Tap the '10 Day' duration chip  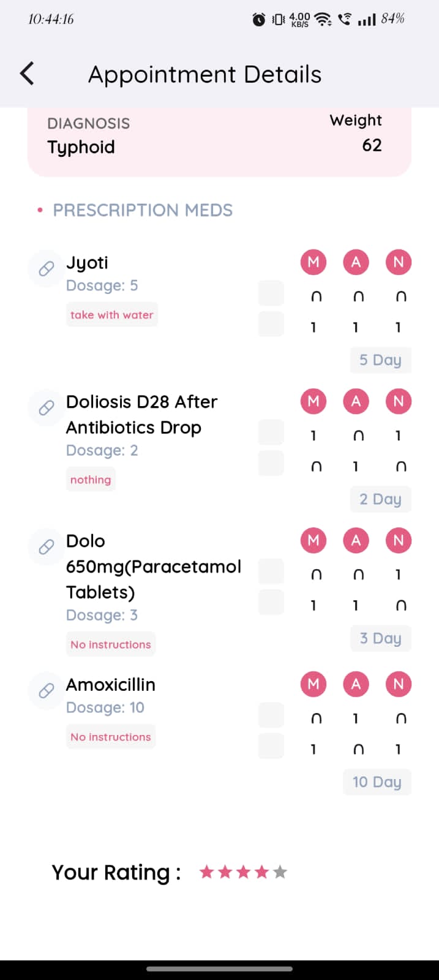pyautogui.click(x=377, y=782)
